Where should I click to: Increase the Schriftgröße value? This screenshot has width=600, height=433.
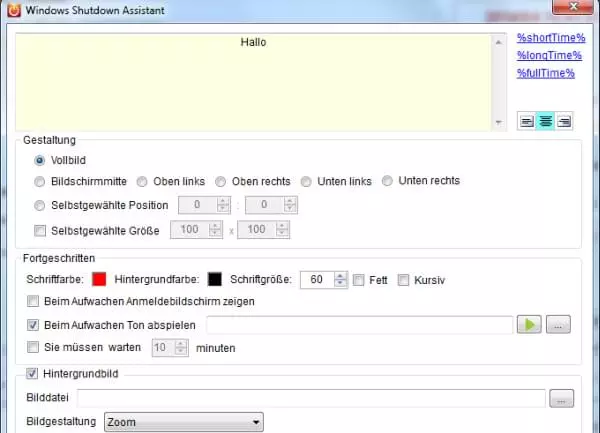pos(340,276)
